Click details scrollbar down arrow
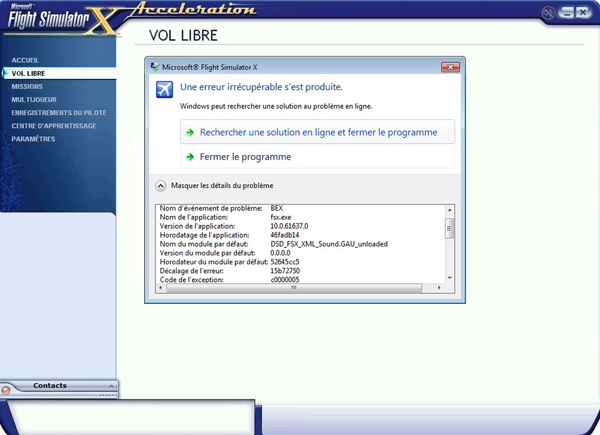 tap(450, 278)
